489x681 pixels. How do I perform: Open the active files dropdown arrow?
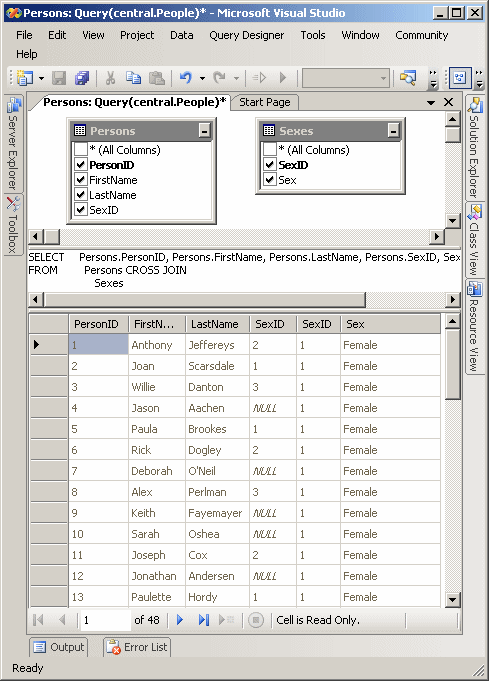click(431, 102)
